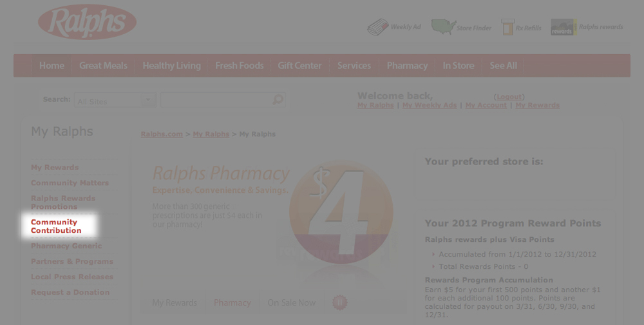Expand the See All navigation menu
Screen dimensions: 644x325
click(503, 66)
